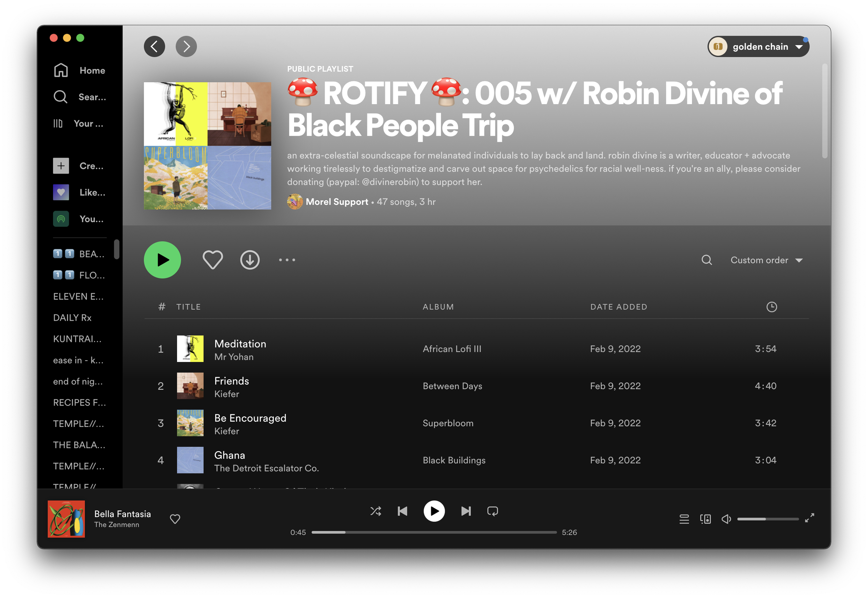Open the end of nig... playlist
868x598 pixels.
coord(77,381)
